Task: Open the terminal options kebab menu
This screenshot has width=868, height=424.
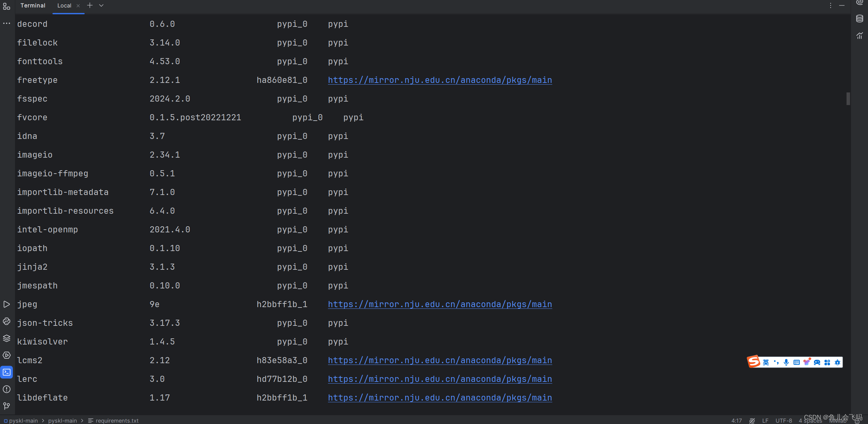Action: tap(830, 5)
